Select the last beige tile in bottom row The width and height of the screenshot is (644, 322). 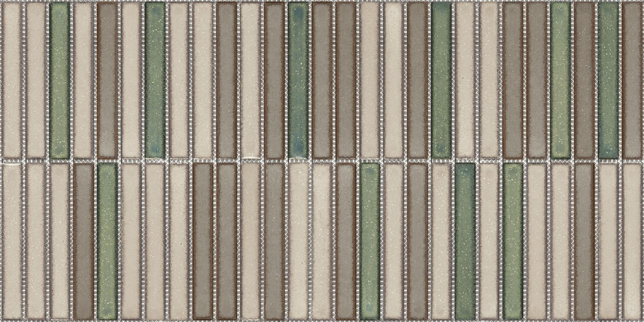632,241
